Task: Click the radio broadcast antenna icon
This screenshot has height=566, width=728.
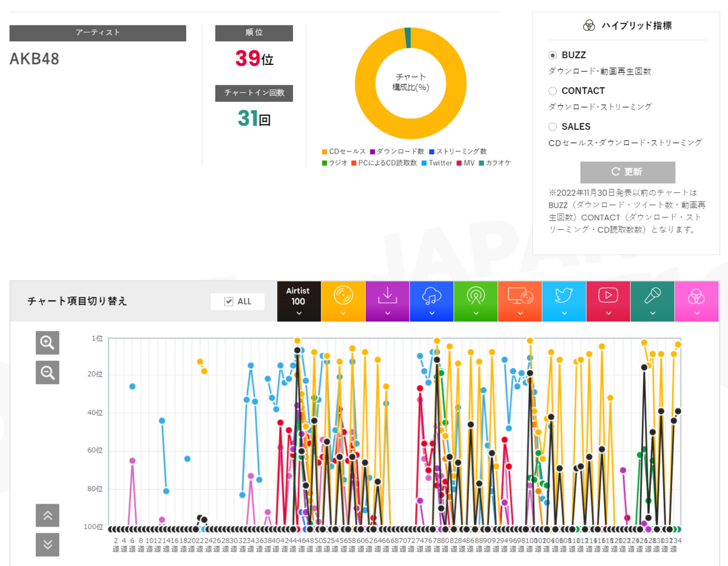Action: point(476,295)
